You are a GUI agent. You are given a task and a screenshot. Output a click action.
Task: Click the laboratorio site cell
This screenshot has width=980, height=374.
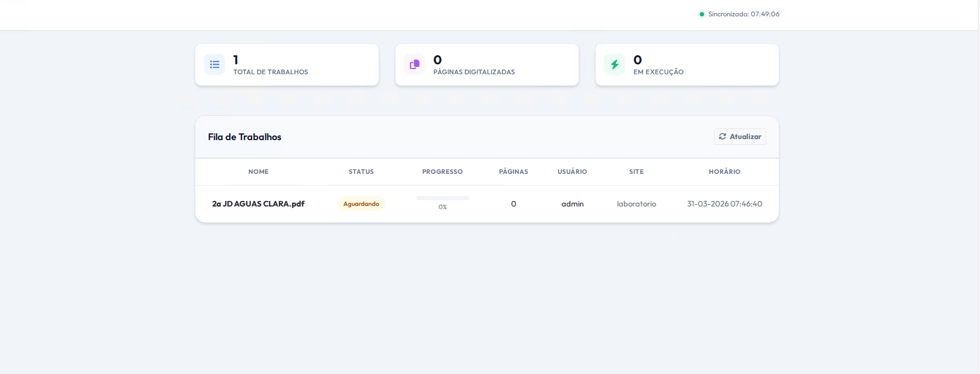point(636,204)
